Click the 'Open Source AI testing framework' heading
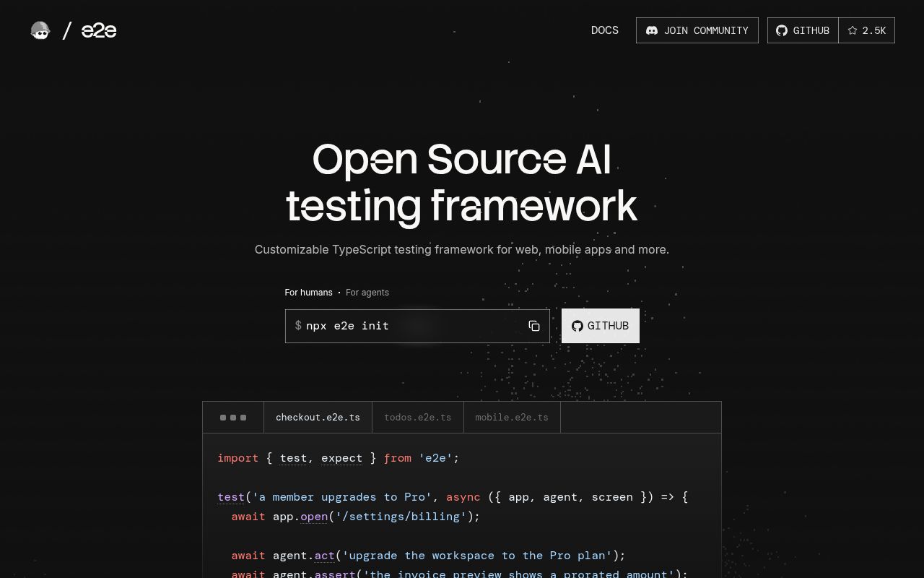Image resolution: width=924 pixels, height=578 pixels. (x=462, y=182)
